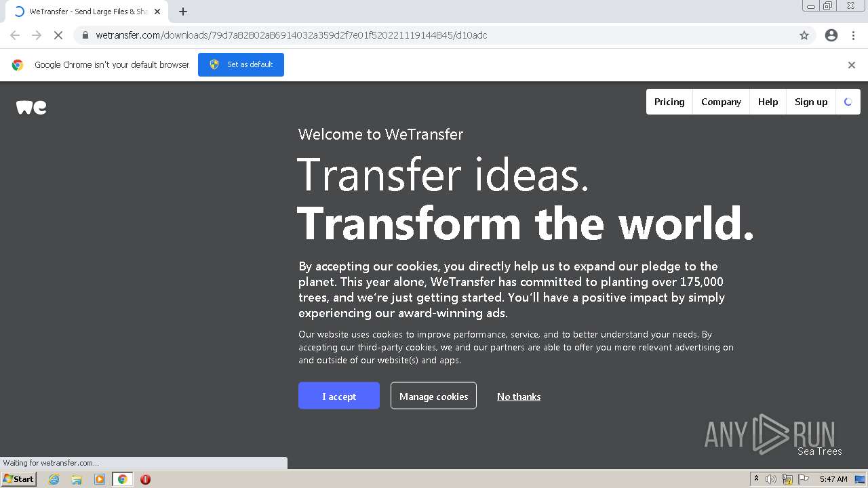Image resolution: width=868 pixels, height=488 pixels.
Task: Bookmark this page with star icon
Action: (x=804, y=35)
